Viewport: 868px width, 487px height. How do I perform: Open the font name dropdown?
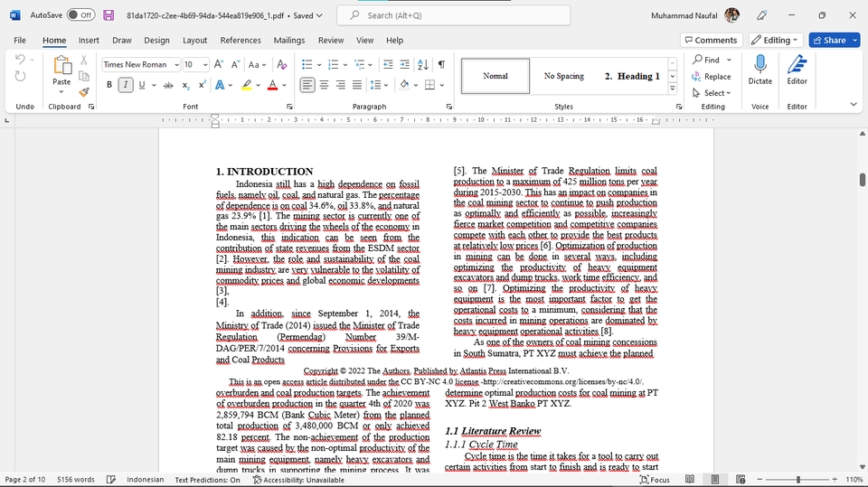176,65
